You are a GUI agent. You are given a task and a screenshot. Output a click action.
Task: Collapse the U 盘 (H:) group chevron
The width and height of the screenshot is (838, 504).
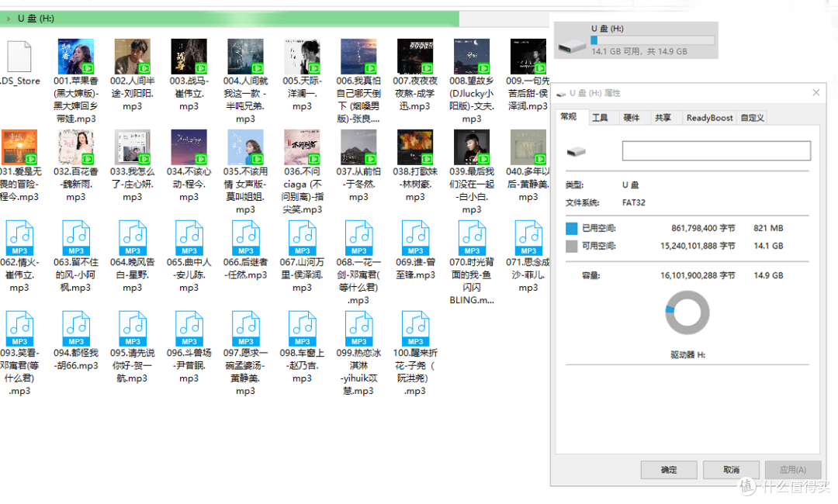pyautogui.click(x=8, y=19)
